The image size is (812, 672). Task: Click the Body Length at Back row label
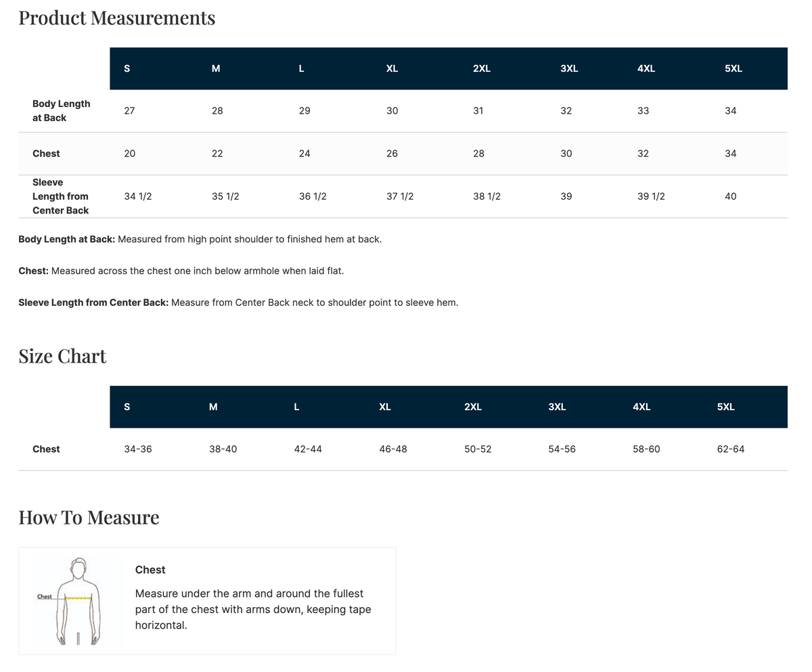point(62,111)
